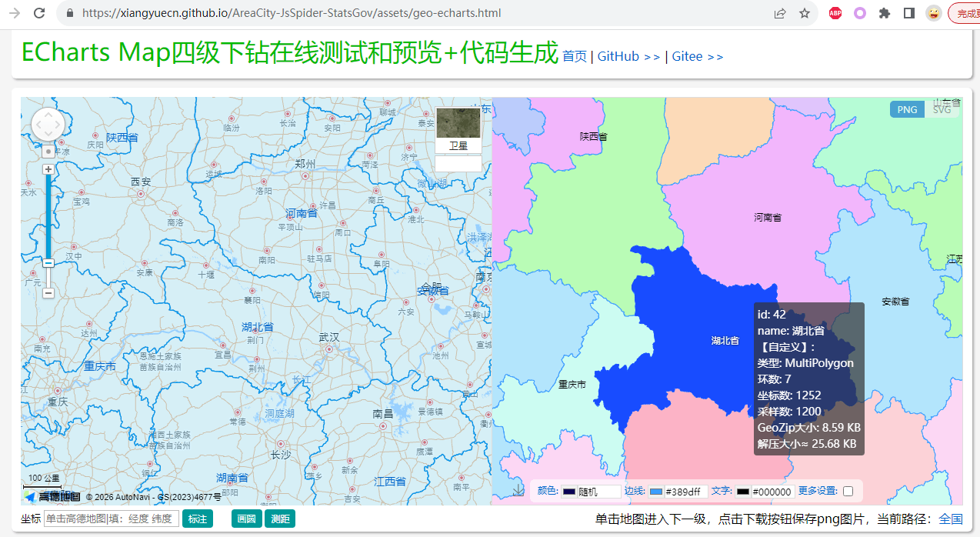Viewport: 980px width, 537px height.
Task: Open the browser profile avatar
Action: pyautogui.click(x=933, y=13)
